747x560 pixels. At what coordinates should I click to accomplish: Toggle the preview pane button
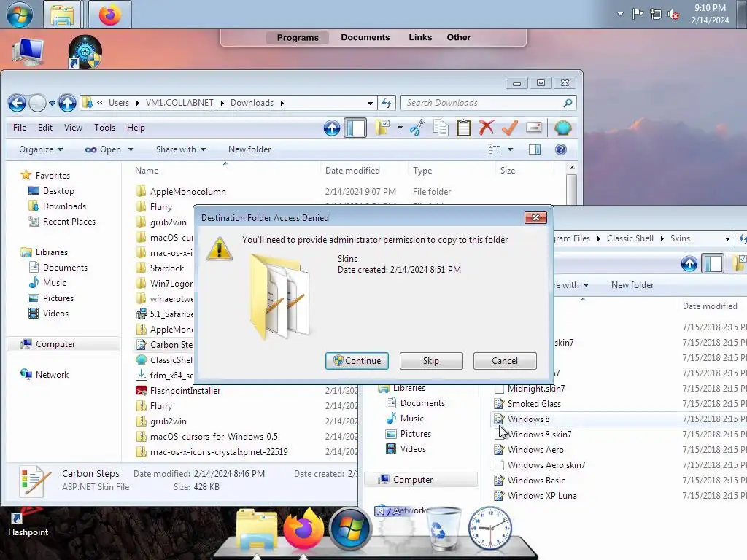point(535,149)
